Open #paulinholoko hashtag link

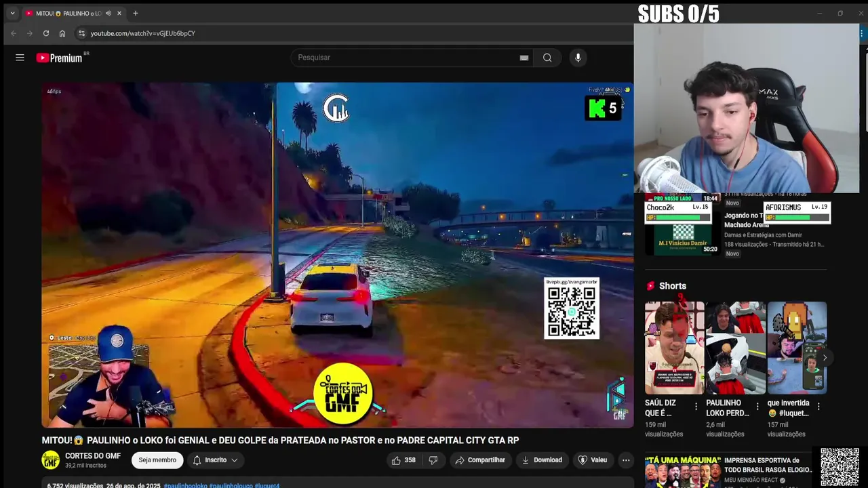pyautogui.click(x=185, y=485)
